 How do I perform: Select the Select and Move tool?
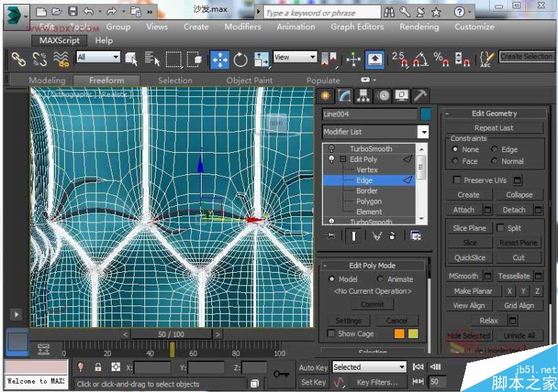(x=220, y=59)
